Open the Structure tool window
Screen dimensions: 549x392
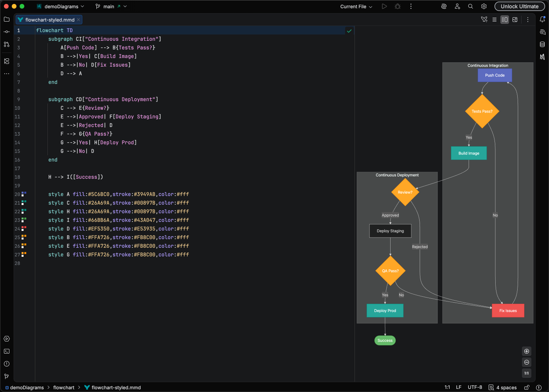pos(7,61)
